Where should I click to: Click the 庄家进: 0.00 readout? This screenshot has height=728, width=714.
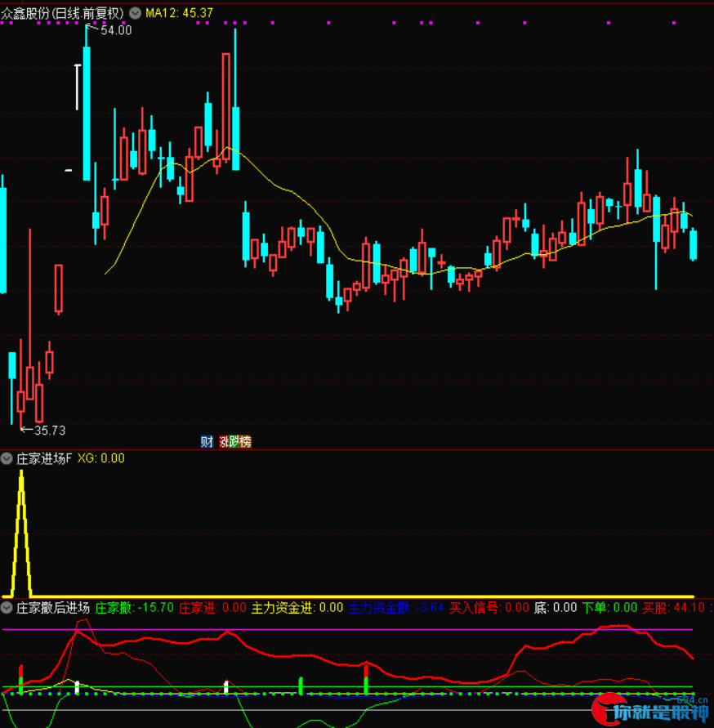point(212,607)
